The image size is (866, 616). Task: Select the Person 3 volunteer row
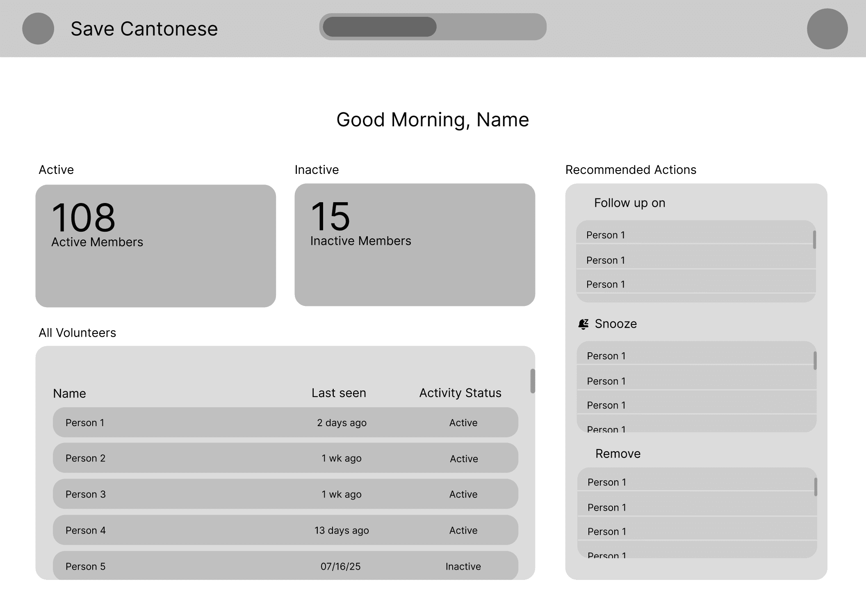[285, 494]
